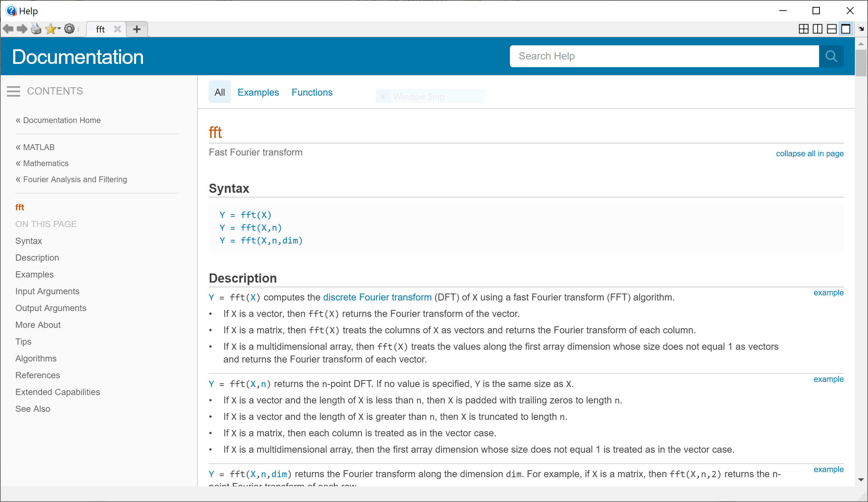Select the All filter tab

coord(220,93)
